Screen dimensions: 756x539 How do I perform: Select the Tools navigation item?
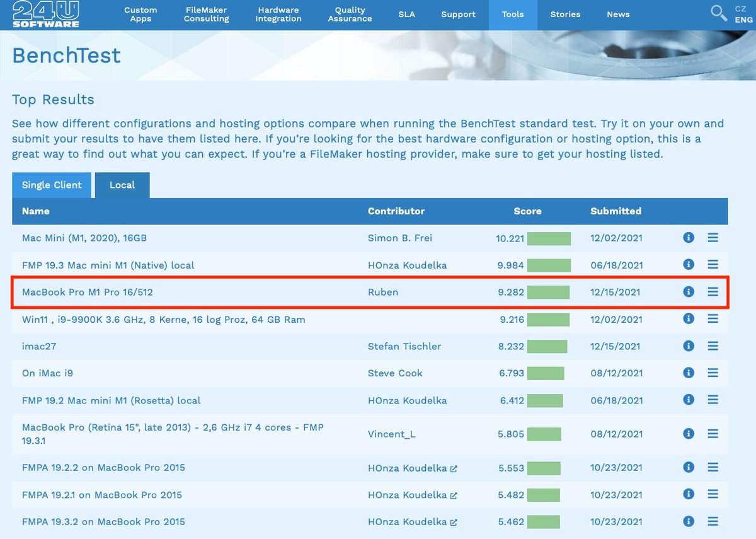point(513,14)
